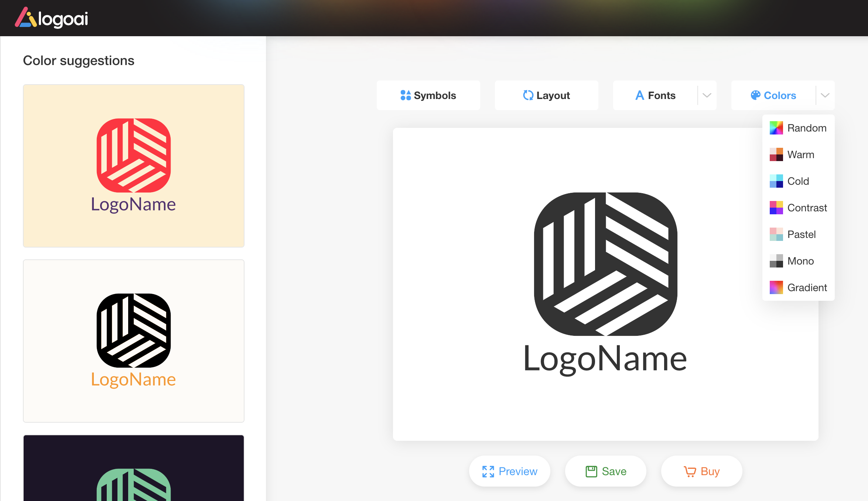Expand the Fonts dropdown chevron

pos(707,95)
